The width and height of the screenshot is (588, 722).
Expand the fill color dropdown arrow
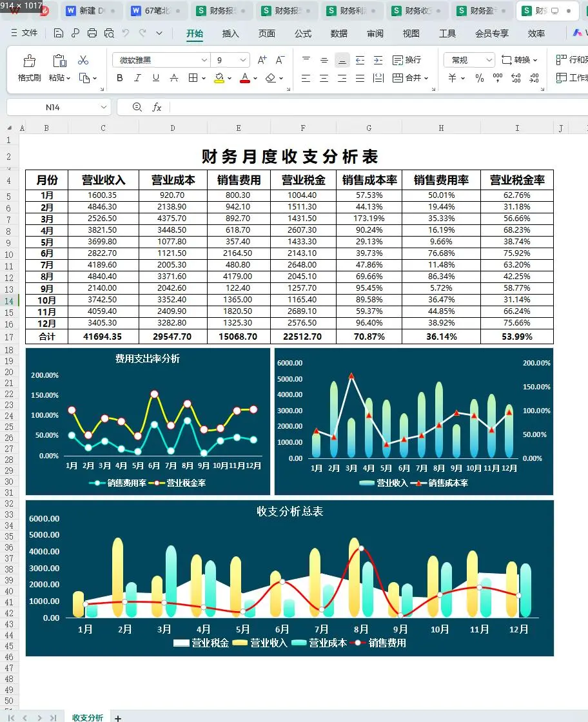[230, 78]
